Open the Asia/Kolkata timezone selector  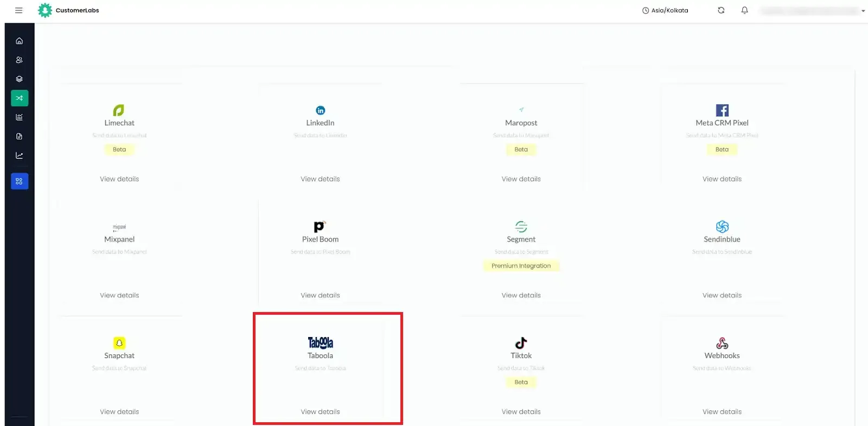coord(665,10)
